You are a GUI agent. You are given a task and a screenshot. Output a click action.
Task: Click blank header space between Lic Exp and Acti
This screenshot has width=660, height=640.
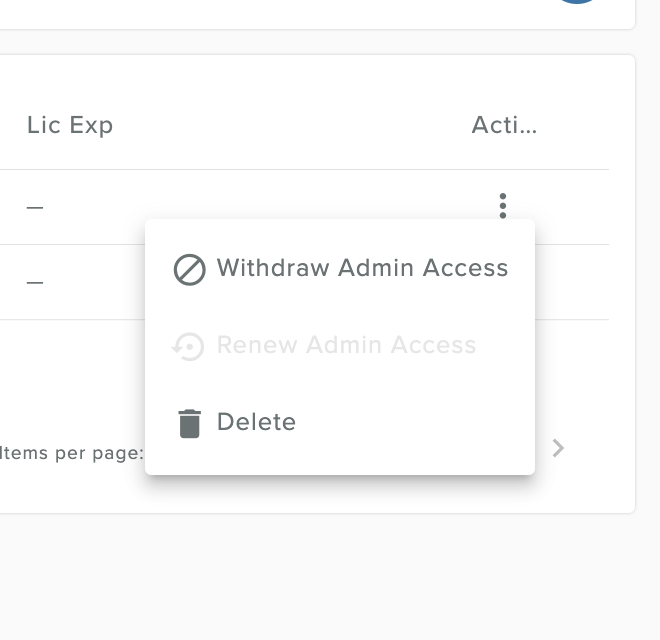click(x=290, y=125)
